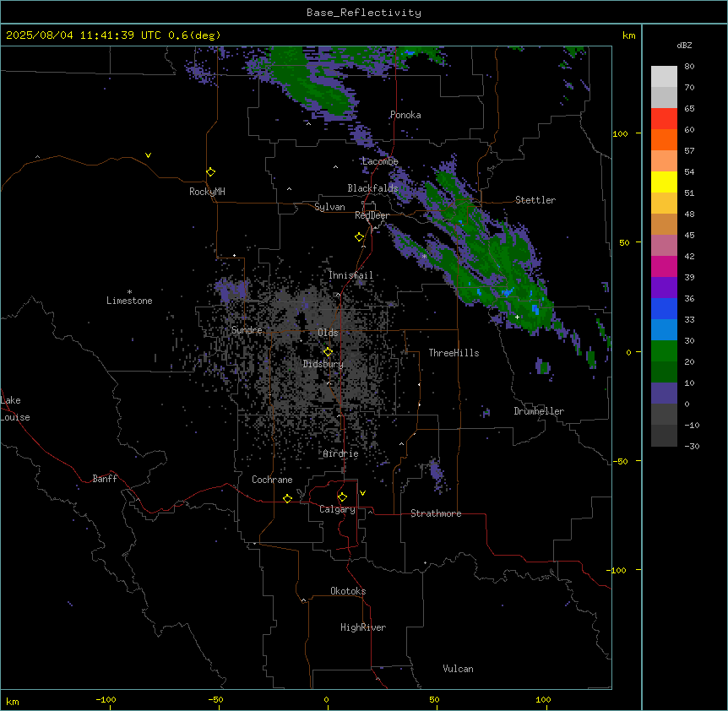Click the yellow diamond marker above RockyMH
728x711 pixels.
click(x=211, y=171)
